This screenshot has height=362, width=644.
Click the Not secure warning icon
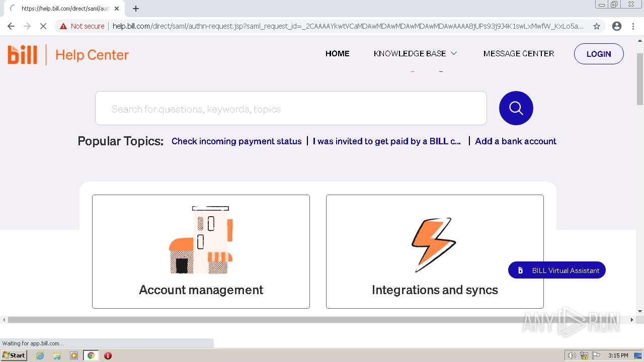tap(63, 26)
